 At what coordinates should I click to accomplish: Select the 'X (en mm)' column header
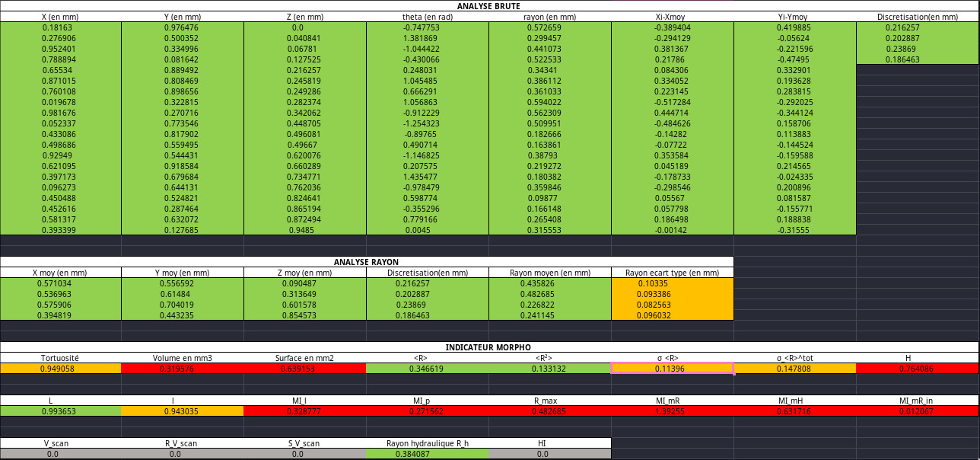coord(60,17)
